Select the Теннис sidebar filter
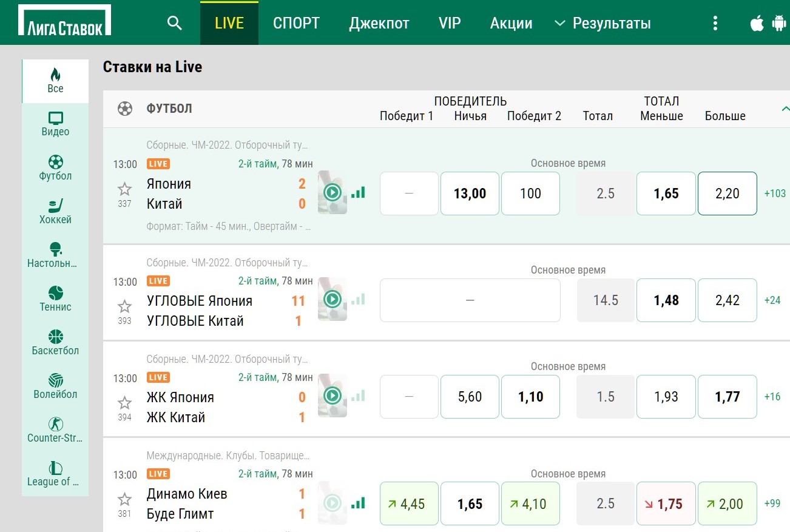Image resolution: width=790 pixels, height=532 pixels. click(55, 299)
